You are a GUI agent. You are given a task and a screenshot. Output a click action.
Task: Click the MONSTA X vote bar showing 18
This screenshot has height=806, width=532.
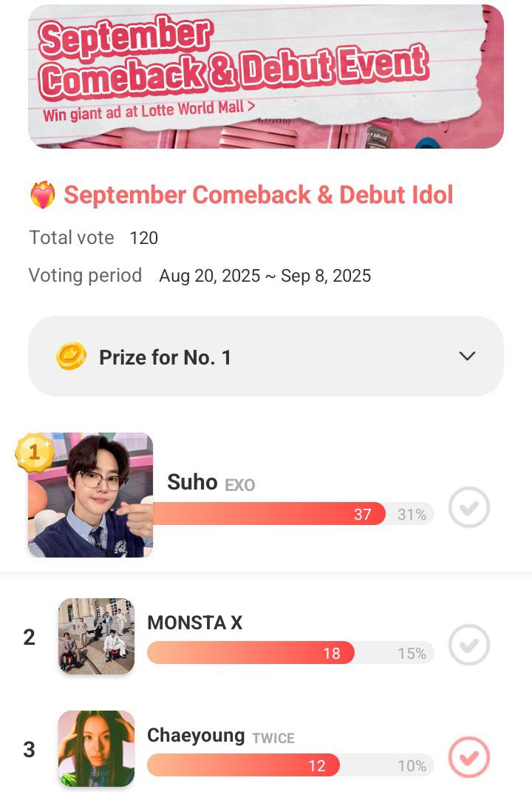coord(290,653)
